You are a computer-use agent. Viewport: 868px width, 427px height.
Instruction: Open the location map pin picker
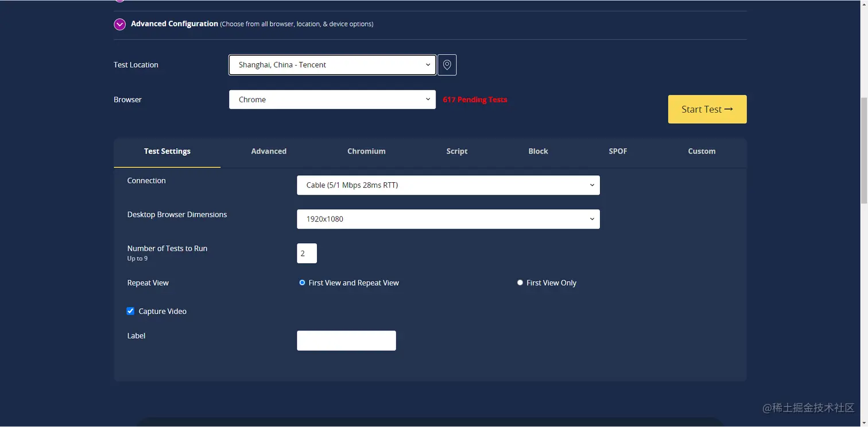(447, 65)
